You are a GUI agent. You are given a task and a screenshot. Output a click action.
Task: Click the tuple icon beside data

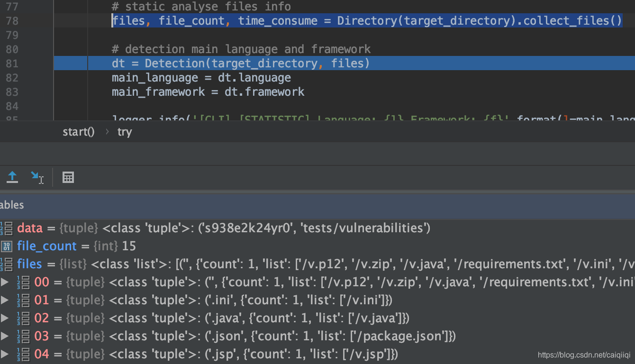7,228
